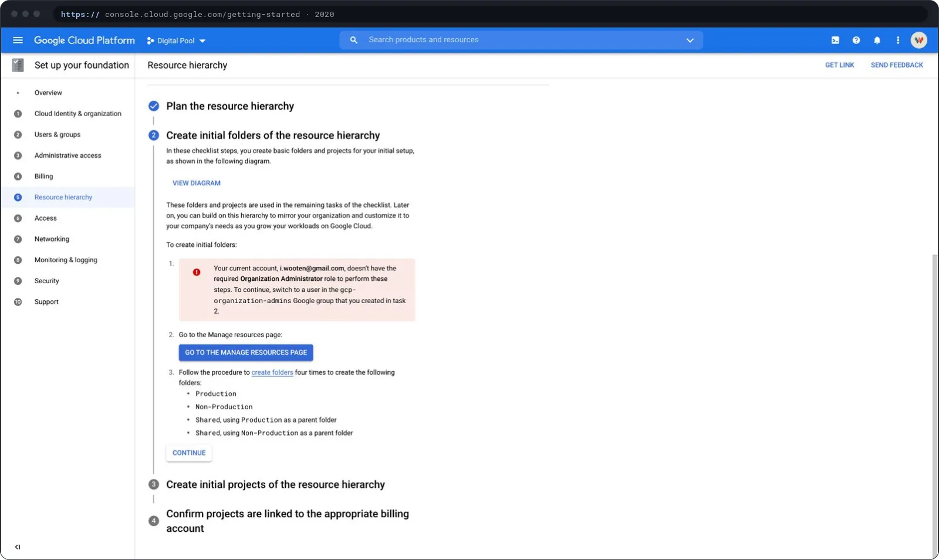Viewport: 939px width, 560px height.
Task: Click the Google Cloud Platform logo
Action: pos(85,40)
